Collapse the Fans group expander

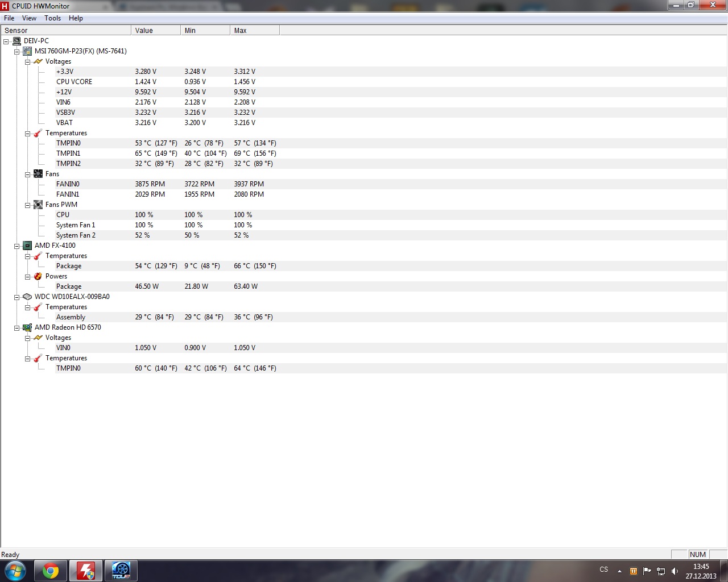(27, 174)
